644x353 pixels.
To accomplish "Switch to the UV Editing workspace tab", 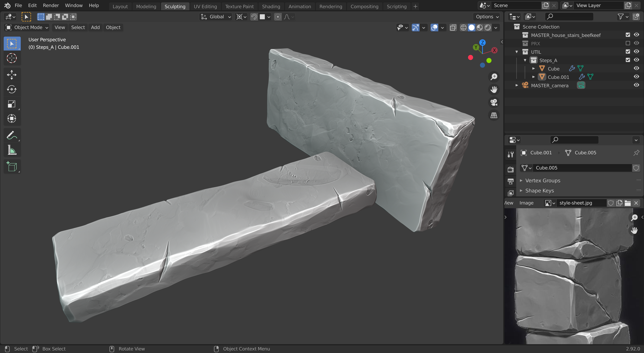I will tap(205, 7).
